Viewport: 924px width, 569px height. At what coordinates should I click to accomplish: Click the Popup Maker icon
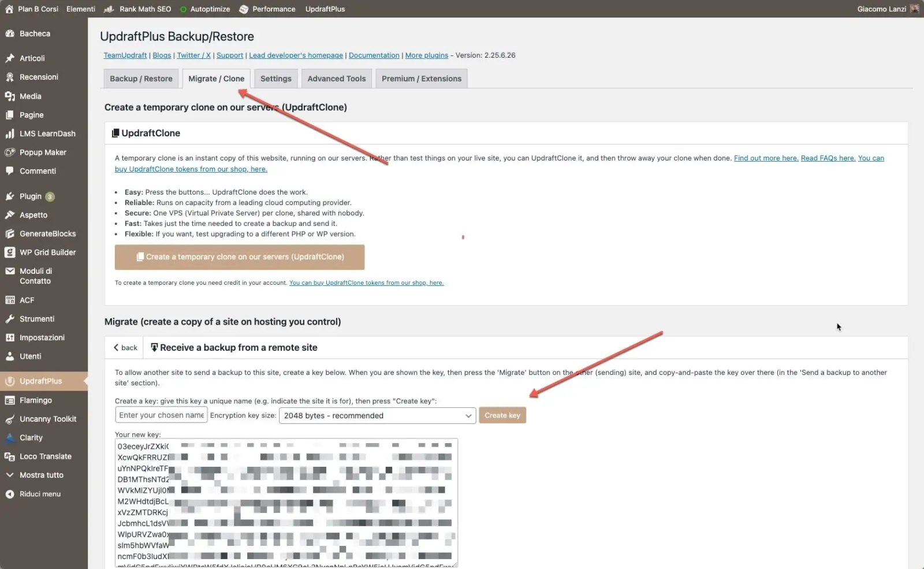coord(10,153)
